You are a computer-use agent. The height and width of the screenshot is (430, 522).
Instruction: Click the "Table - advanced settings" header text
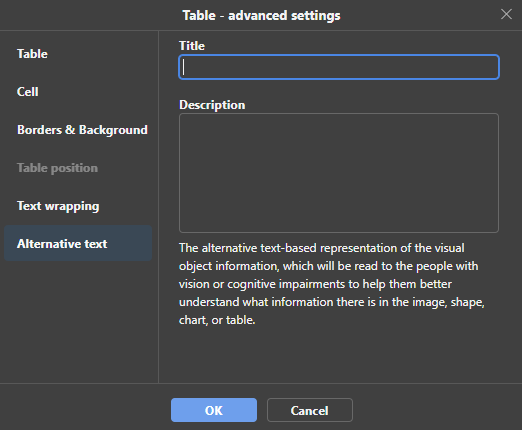click(x=261, y=15)
